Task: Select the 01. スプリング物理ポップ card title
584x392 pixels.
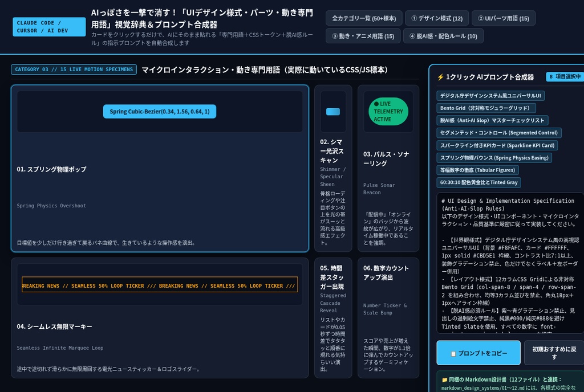Action: click(x=51, y=169)
